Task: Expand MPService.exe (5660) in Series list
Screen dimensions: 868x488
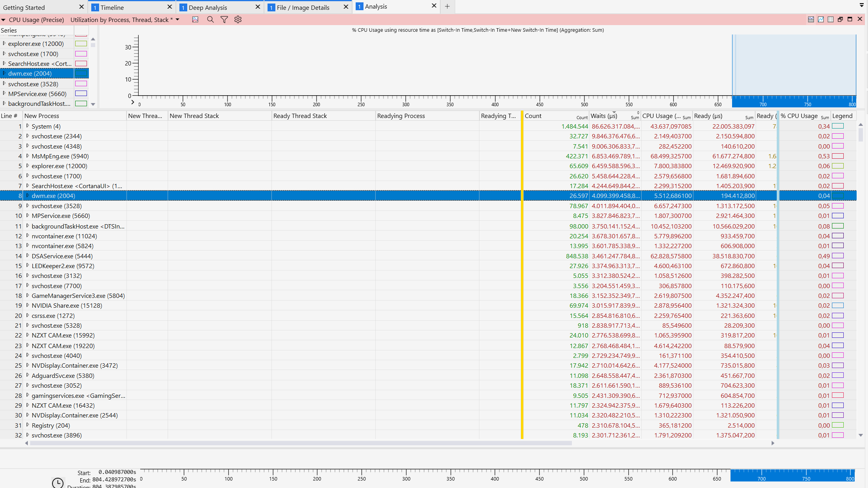Action: tap(4, 94)
